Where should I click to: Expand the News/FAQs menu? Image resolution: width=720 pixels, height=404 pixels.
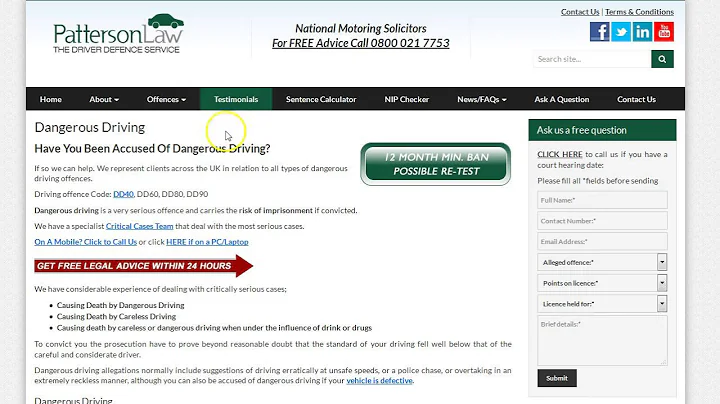(x=482, y=99)
